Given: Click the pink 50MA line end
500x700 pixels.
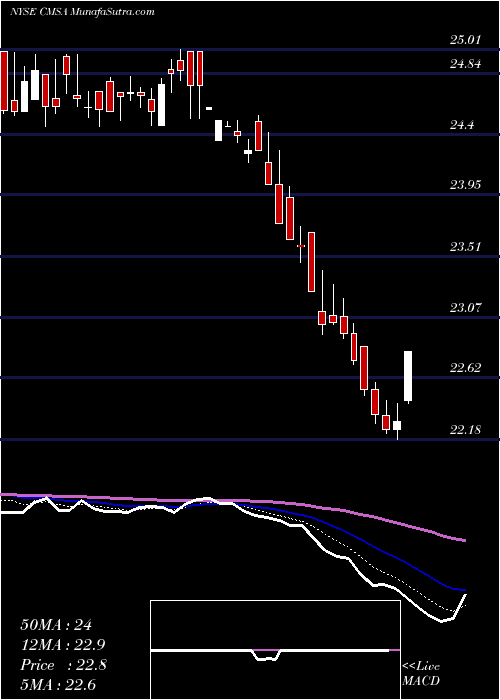Looking at the screenshot, I should [x=463, y=541].
